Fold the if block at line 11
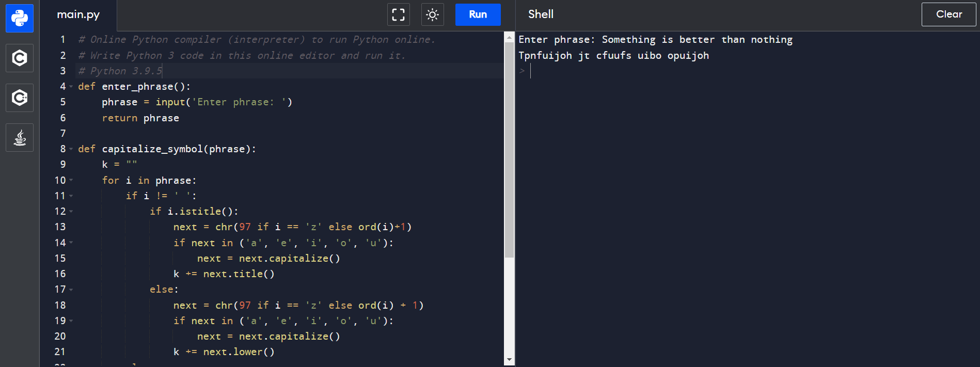This screenshot has width=980, height=367. coord(71,196)
